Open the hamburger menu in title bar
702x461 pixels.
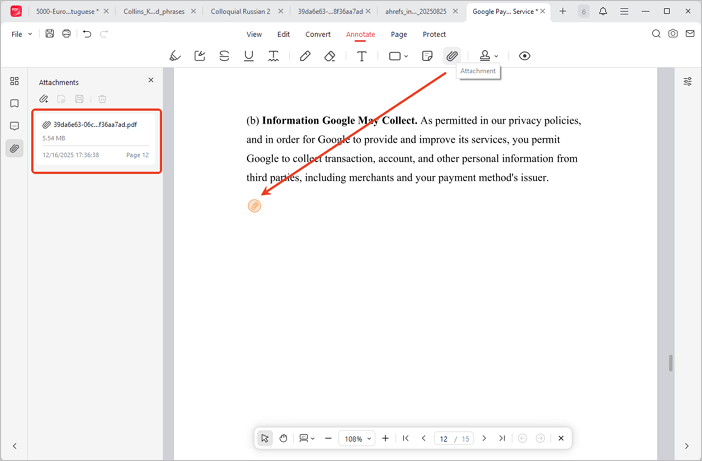pyautogui.click(x=624, y=11)
